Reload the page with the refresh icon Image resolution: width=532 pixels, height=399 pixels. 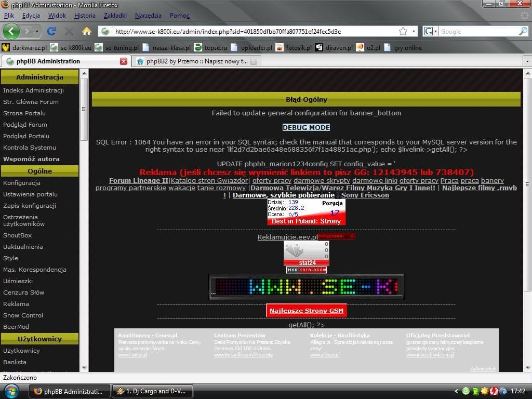51,32
